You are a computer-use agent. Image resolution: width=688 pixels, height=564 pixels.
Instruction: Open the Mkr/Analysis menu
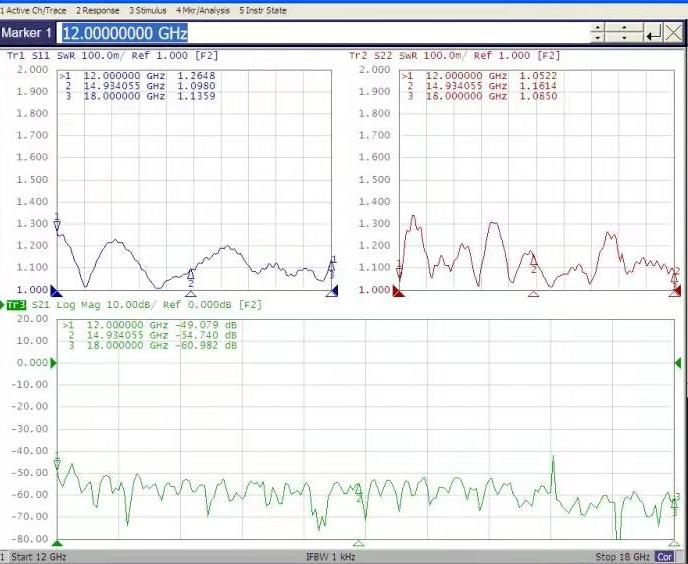pos(202,10)
